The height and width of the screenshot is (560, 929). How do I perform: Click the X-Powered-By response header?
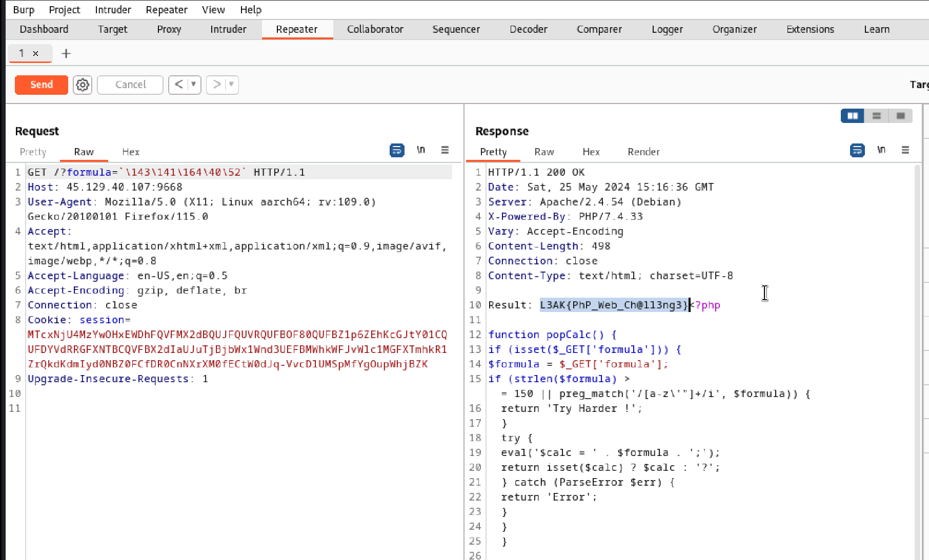click(566, 216)
